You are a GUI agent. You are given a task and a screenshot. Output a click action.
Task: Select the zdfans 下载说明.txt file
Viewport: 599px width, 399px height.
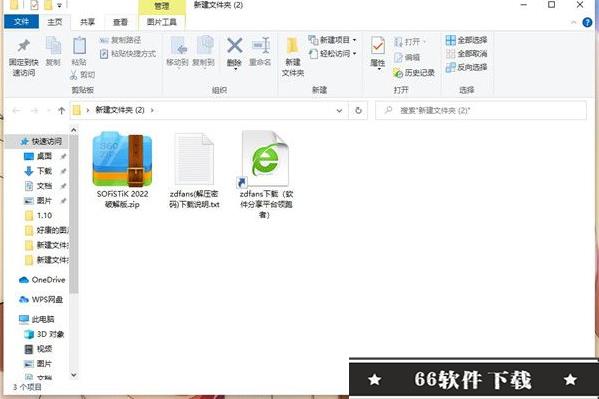[194, 170]
